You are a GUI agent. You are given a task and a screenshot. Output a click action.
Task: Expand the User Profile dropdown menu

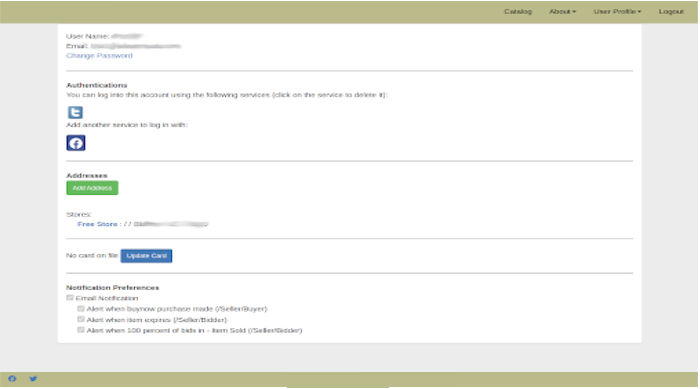[x=617, y=12]
